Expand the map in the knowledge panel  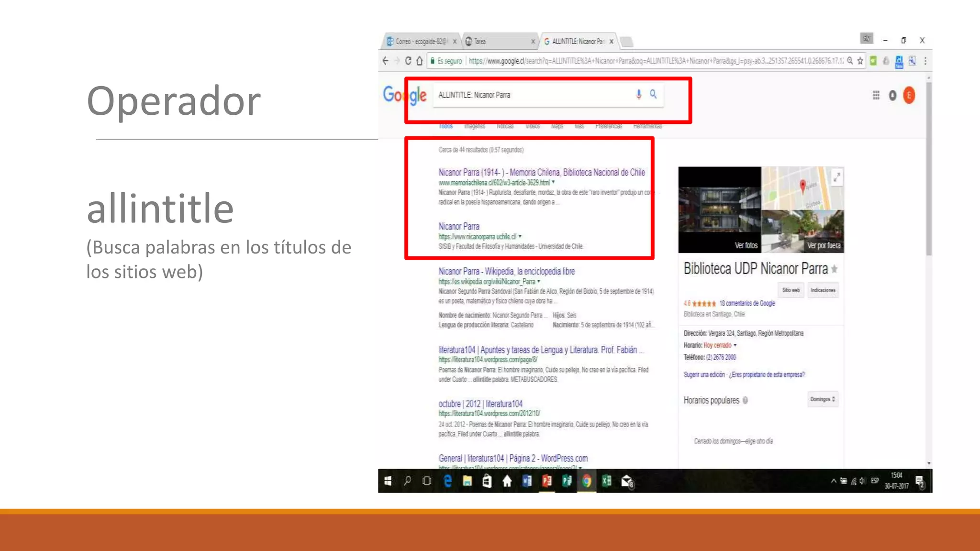click(836, 177)
